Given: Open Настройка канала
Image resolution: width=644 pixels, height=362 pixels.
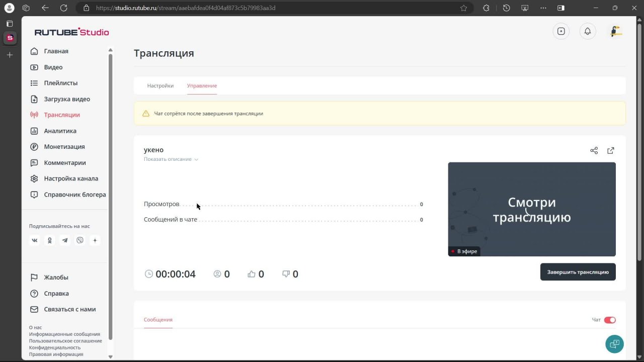Looking at the screenshot, I should [x=71, y=178].
